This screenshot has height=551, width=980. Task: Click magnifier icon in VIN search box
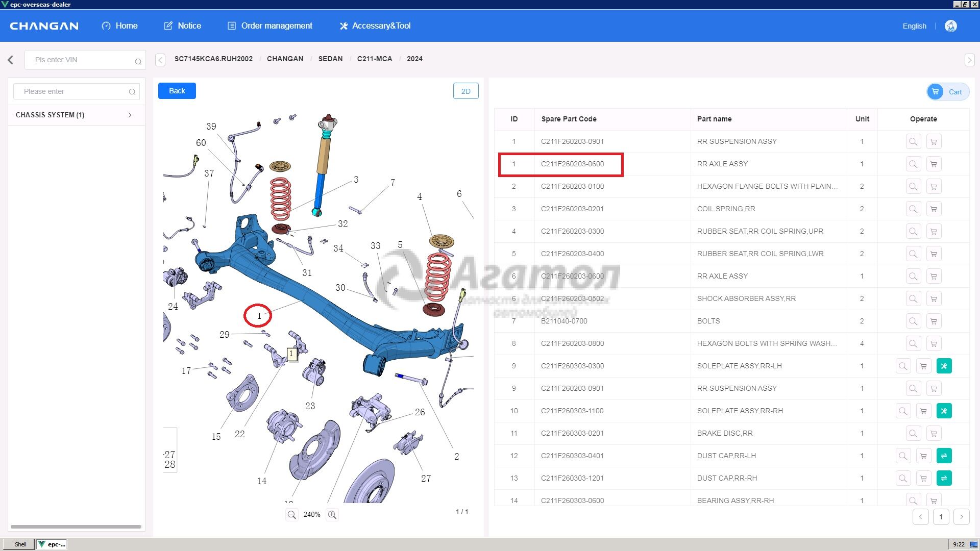pos(138,61)
